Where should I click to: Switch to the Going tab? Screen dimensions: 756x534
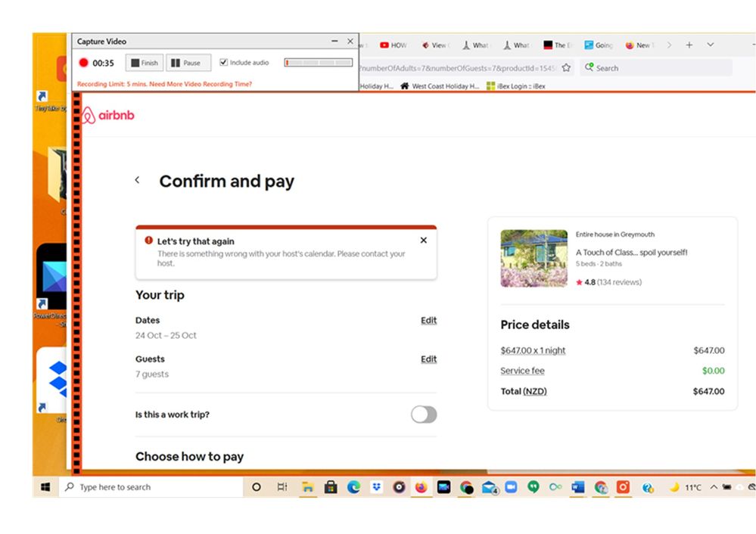click(x=598, y=45)
